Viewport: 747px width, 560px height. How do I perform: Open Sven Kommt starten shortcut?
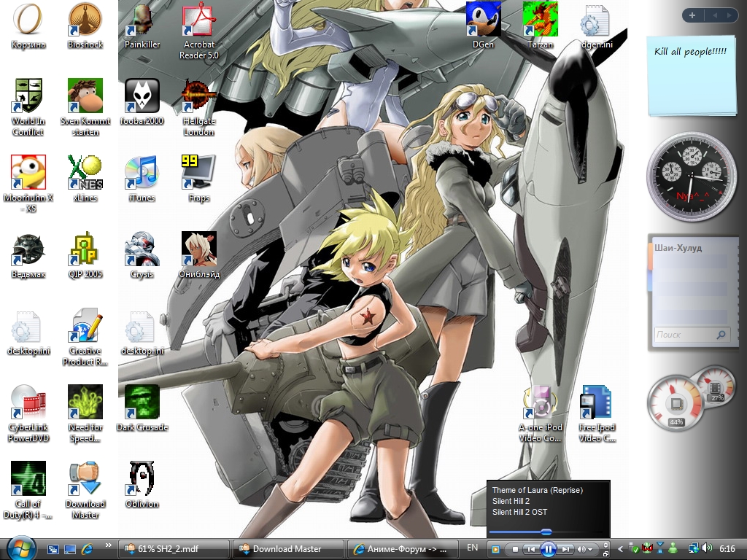point(85,108)
